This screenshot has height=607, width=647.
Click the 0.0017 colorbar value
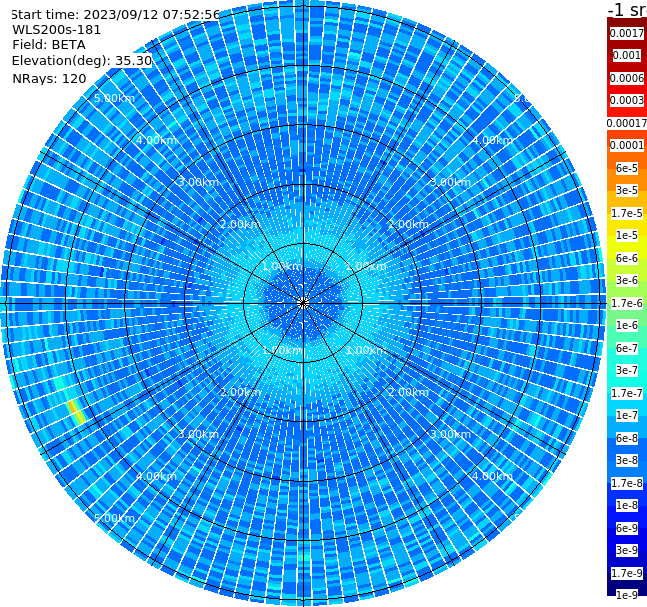627,33
